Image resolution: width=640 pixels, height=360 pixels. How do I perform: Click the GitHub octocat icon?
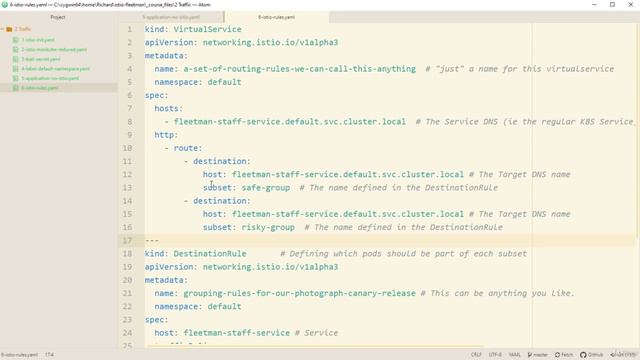[x=583, y=355]
